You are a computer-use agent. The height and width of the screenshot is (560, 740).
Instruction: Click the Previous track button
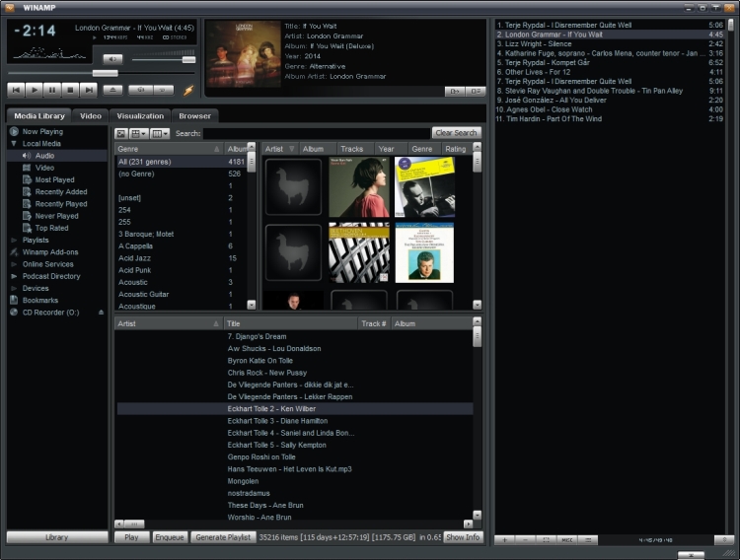pyautogui.click(x=16, y=90)
